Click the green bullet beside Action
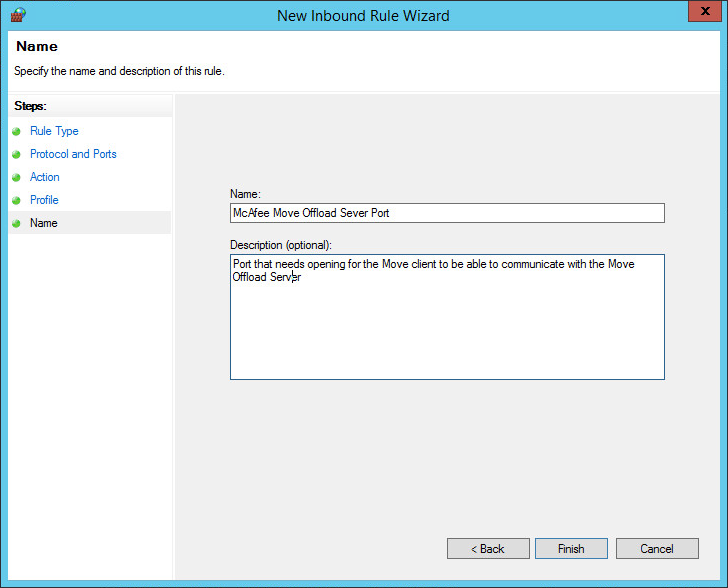728x588 pixels. [x=16, y=177]
